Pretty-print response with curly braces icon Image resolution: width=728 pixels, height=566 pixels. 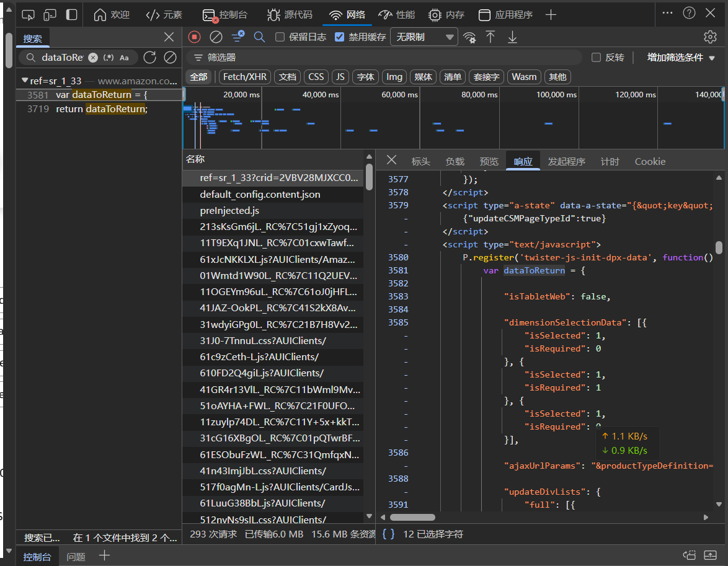(x=389, y=534)
